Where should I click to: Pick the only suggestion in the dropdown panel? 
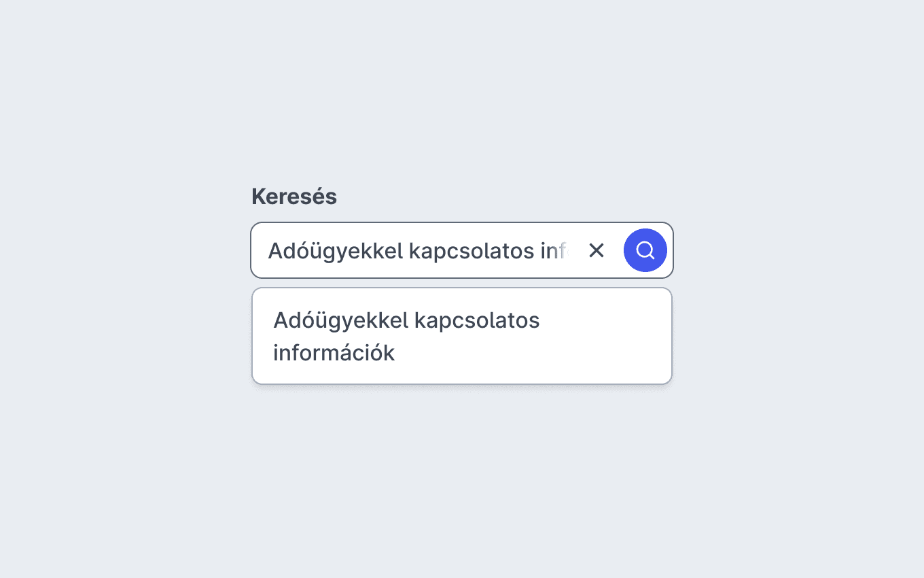tap(462, 336)
